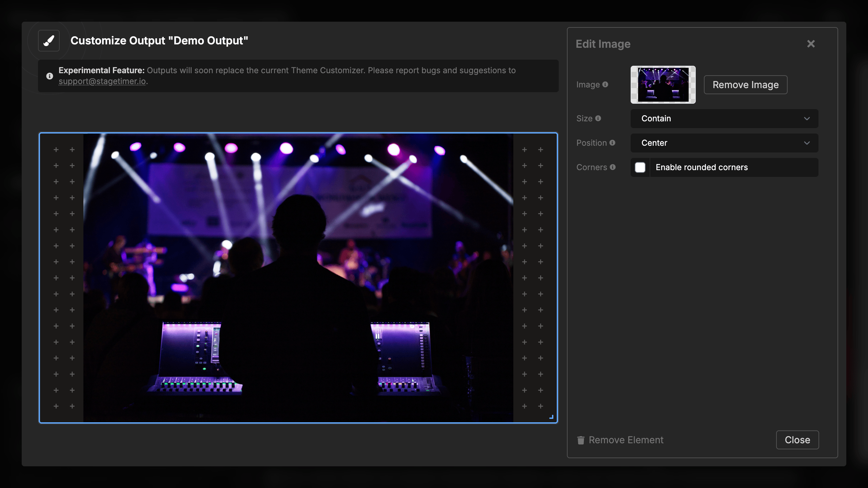Click the chevron arrow of Size dropdown
Image resolution: width=868 pixels, height=488 pixels.
807,119
